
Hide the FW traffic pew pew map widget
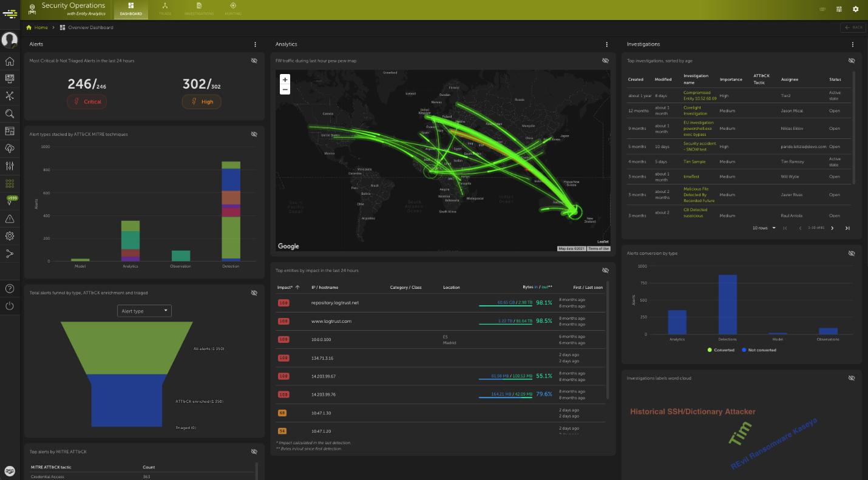pos(605,61)
